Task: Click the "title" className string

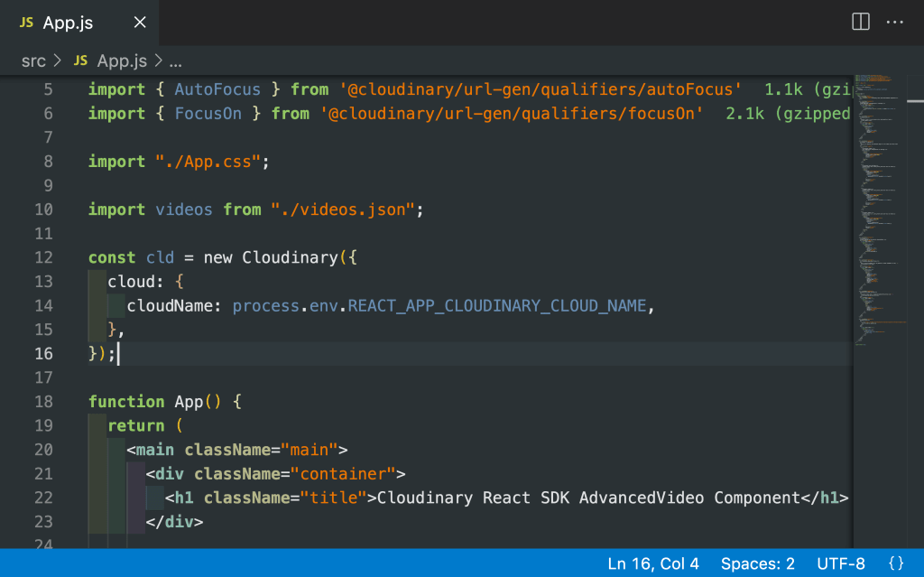Action: point(334,498)
